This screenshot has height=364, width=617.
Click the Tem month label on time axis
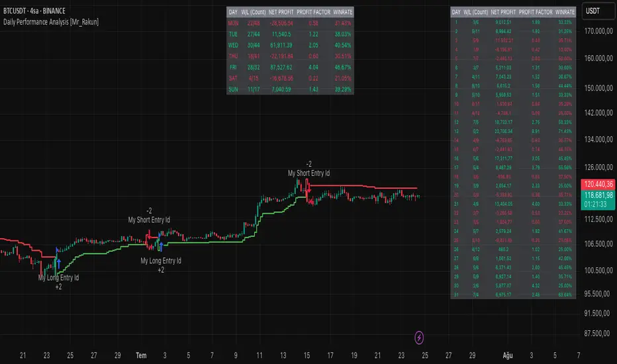(141, 355)
